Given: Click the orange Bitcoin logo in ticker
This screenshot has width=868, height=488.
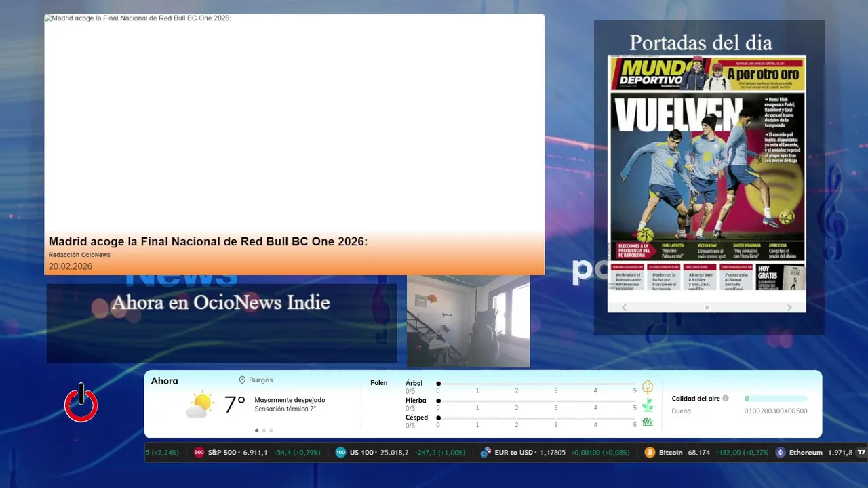Looking at the screenshot, I should [x=650, y=453].
